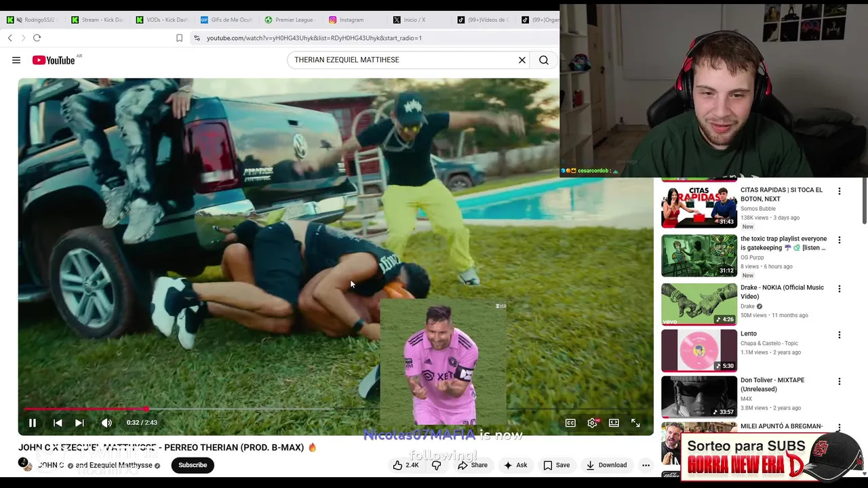The image size is (868, 488).
Task: Skip to next video
Action: [79, 423]
